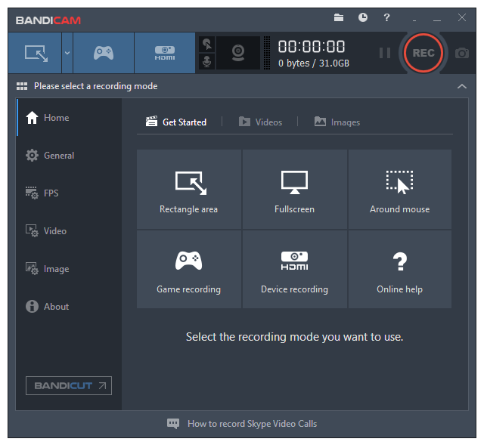Open scheduled recording clock icon

point(363,17)
